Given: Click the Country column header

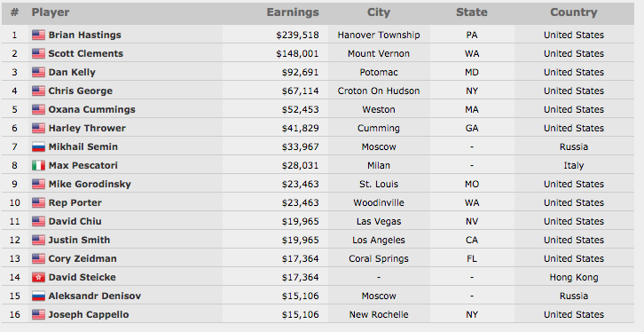Looking at the screenshot, I should (x=573, y=12).
